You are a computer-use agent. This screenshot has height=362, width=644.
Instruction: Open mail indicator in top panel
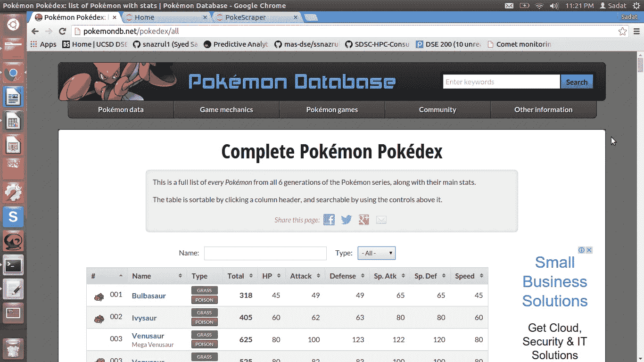[x=509, y=6]
